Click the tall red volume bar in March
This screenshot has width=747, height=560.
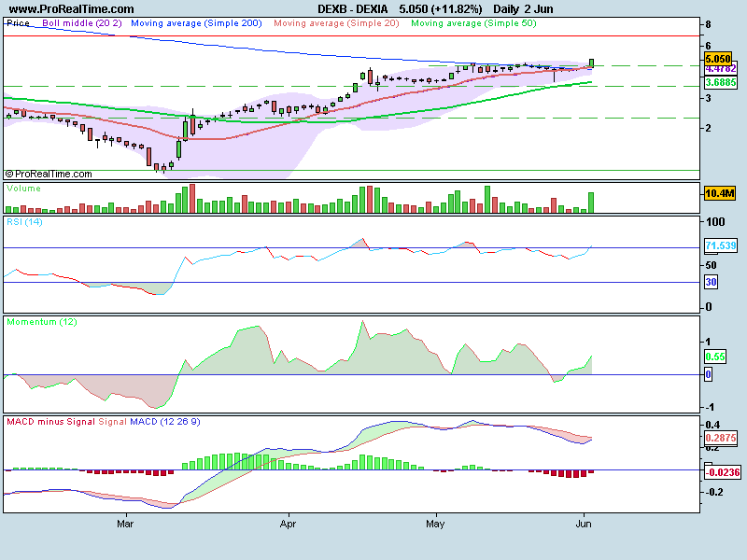[x=192, y=199]
